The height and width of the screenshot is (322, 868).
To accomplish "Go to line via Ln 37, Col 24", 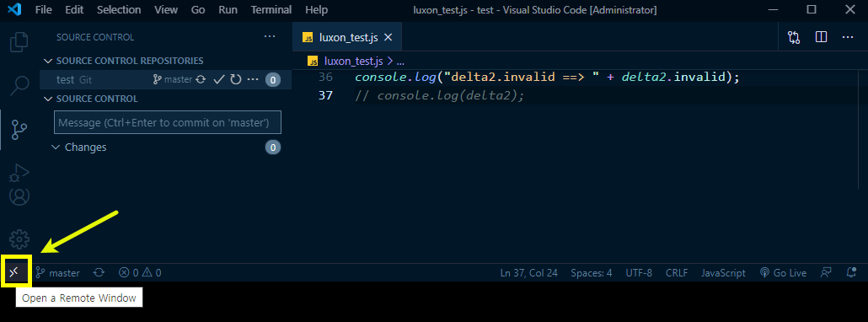I will pyautogui.click(x=528, y=273).
